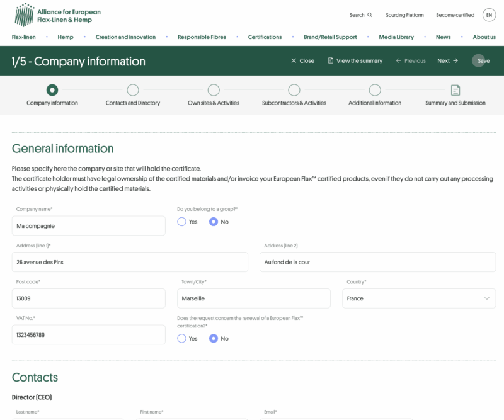Image resolution: width=504 pixels, height=420 pixels.
Task: Select Yes for belonging to a group
Action: point(182,222)
